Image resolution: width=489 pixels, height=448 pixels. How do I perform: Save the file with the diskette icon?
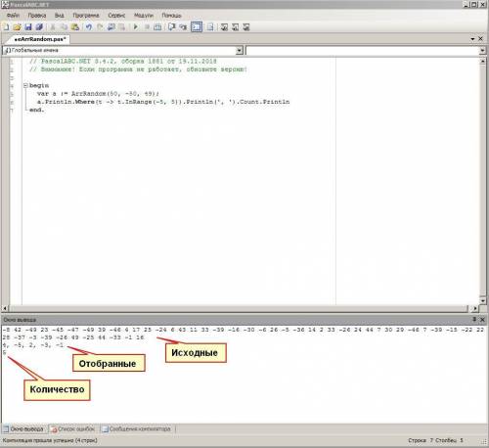28,27
